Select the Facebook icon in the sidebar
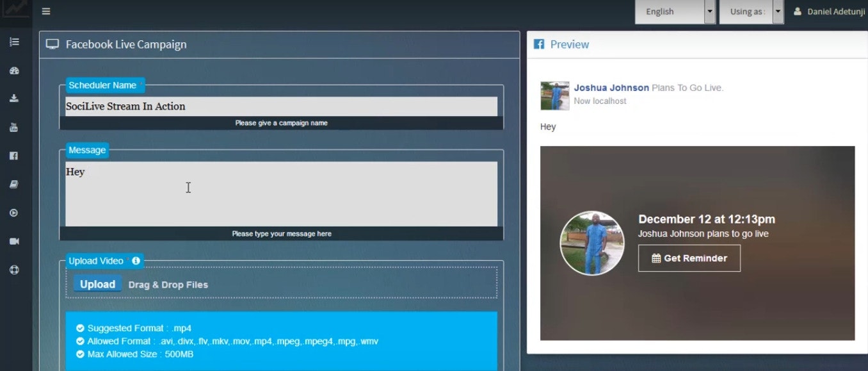The width and height of the screenshot is (868, 371). (14, 155)
